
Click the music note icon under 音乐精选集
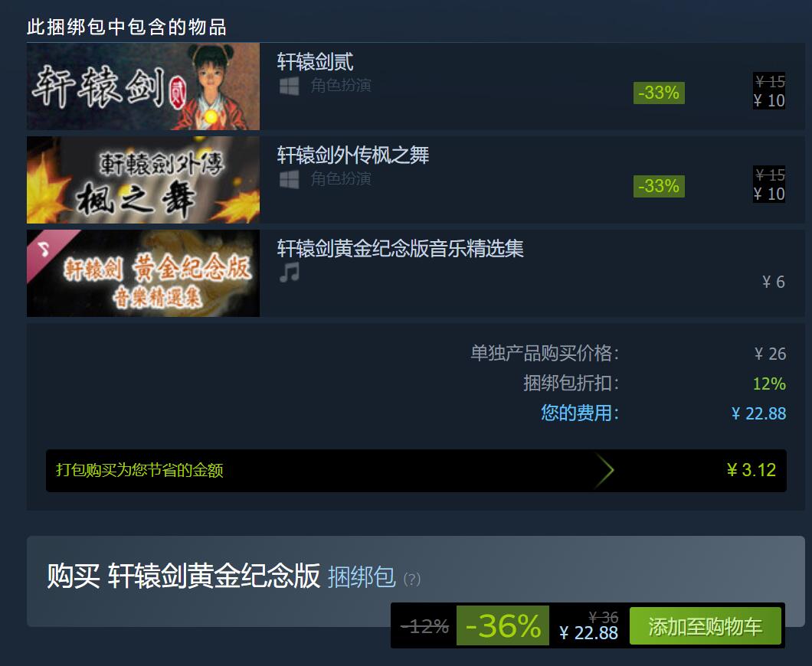290,273
